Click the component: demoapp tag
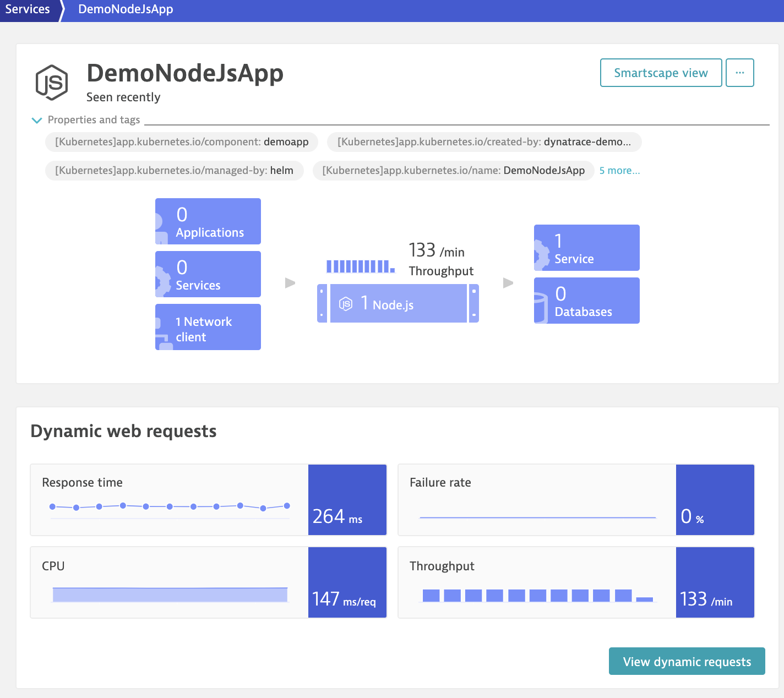This screenshot has width=784, height=698. pos(182,142)
